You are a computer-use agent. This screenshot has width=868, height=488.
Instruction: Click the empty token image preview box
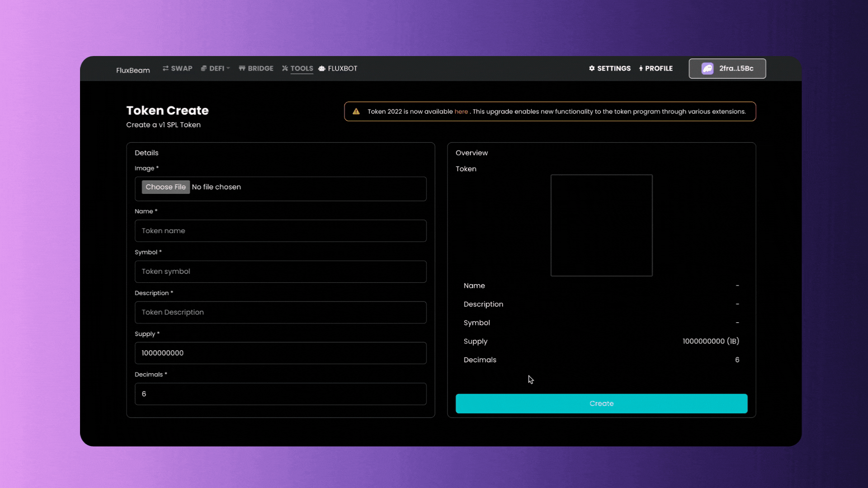coord(602,225)
